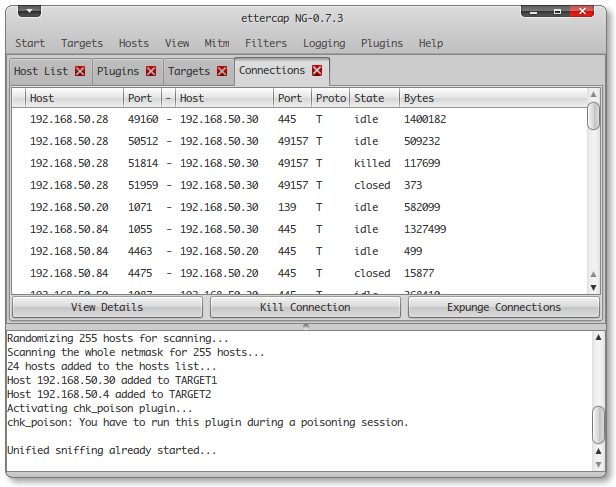Open the View menu

(x=177, y=43)
